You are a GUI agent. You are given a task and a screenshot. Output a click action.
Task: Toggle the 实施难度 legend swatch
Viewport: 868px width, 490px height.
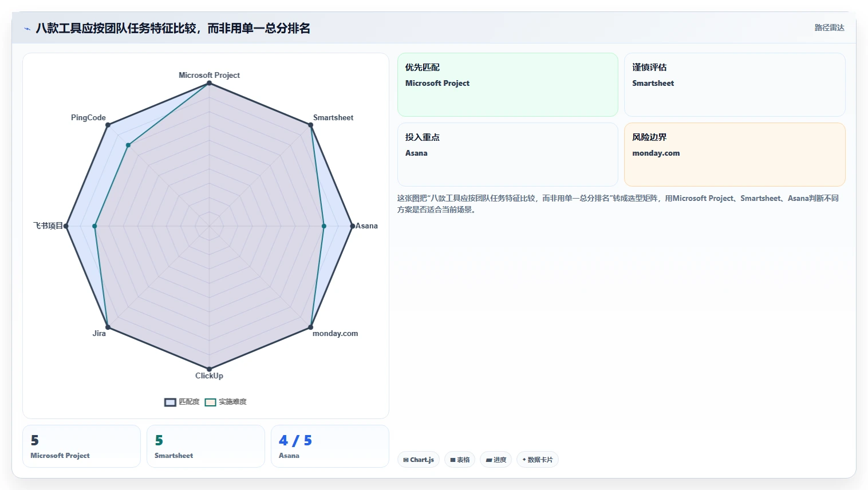(210, 402)
